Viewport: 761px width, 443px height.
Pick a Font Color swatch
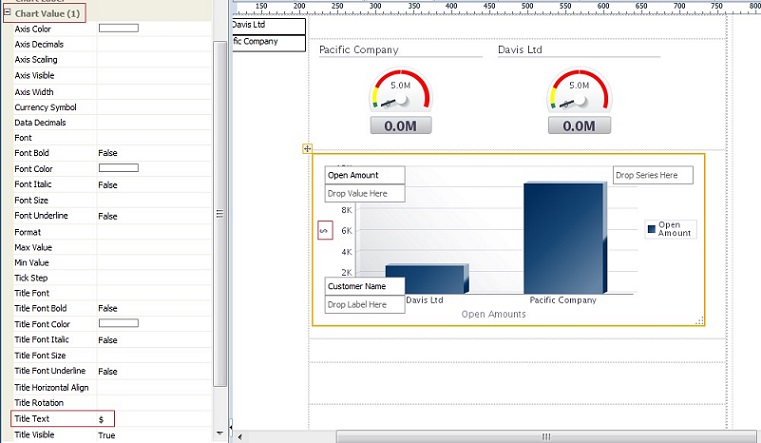[x=118, y=168]
